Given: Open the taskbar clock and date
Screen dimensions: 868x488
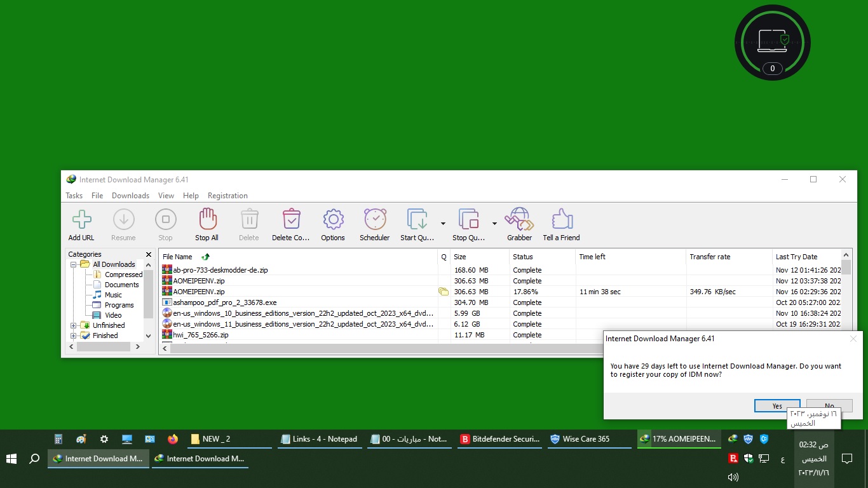Looking at the screenshot, I should pos(813,458).
